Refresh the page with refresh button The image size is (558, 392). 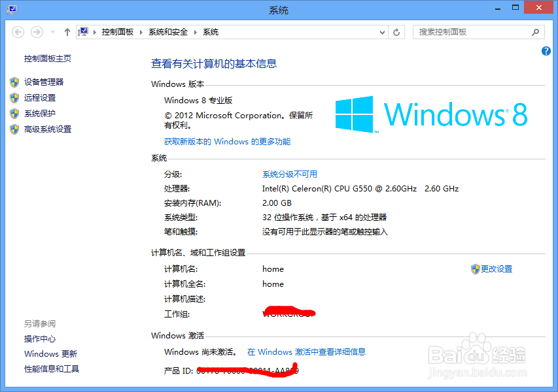click(x=396, y=33)
